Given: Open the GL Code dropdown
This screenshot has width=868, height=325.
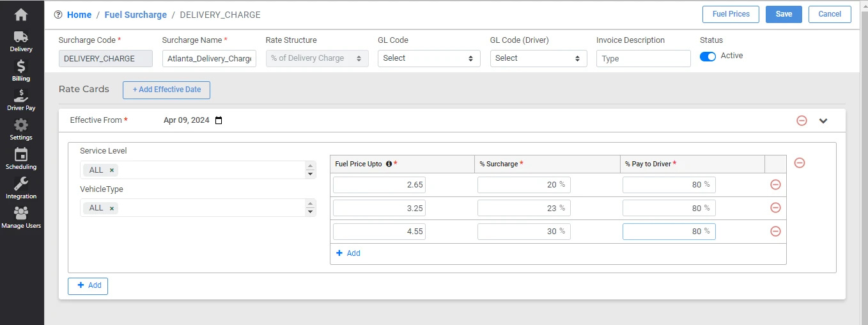Looking at the screenshot, I should pyautogui.click(x=428, y=58).
